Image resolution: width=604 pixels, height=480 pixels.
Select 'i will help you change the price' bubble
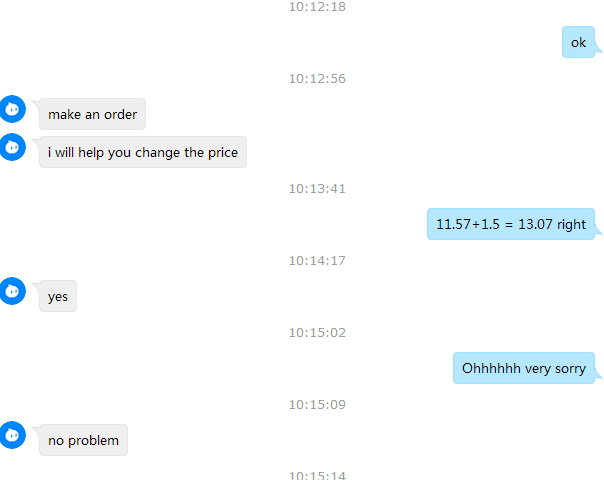coord(143,152)
